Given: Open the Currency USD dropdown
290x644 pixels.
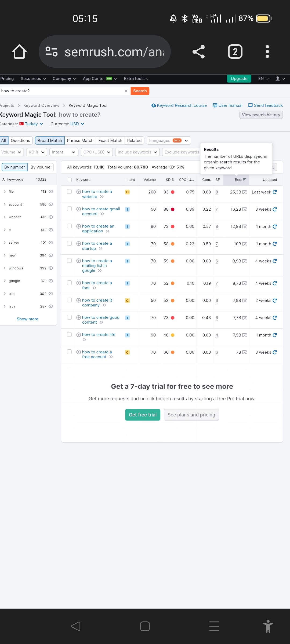Looking at the screenshot, I should [77, 124].
